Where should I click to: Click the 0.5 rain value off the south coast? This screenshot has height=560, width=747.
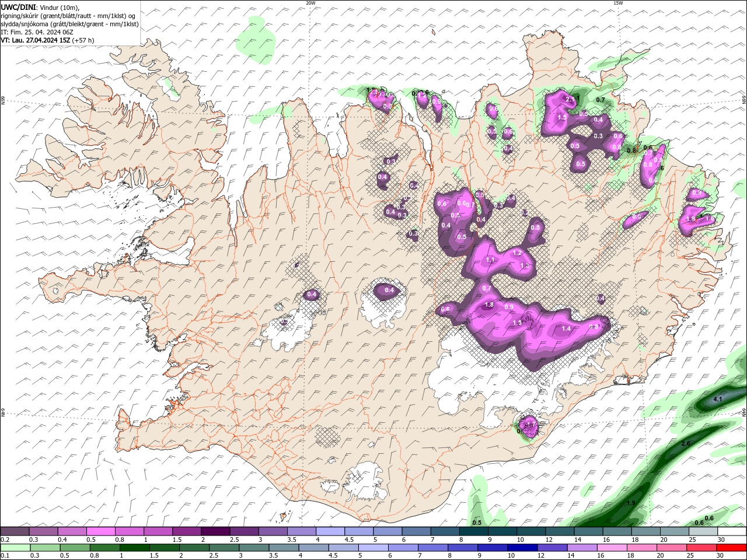[477, 523]
